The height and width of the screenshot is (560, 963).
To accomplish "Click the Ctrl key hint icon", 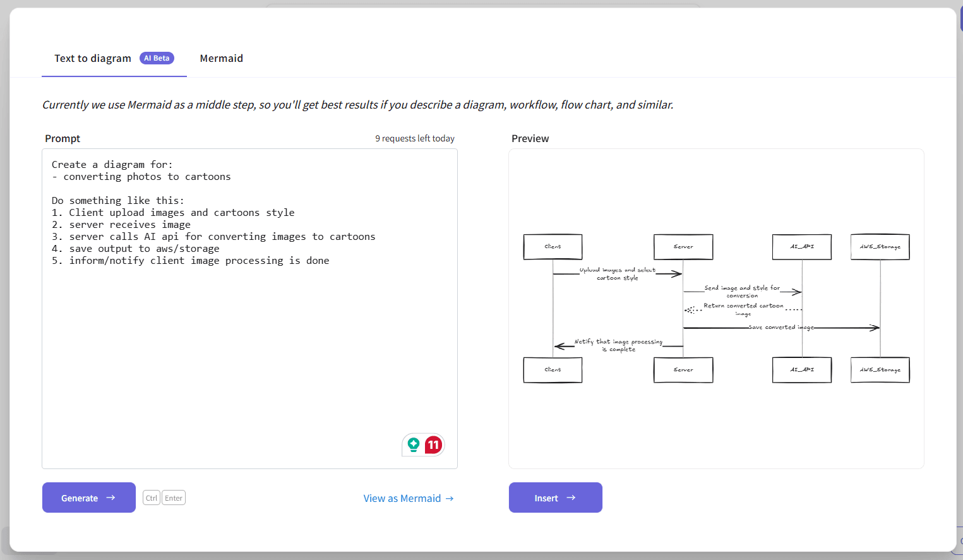I will pos(152,498).
